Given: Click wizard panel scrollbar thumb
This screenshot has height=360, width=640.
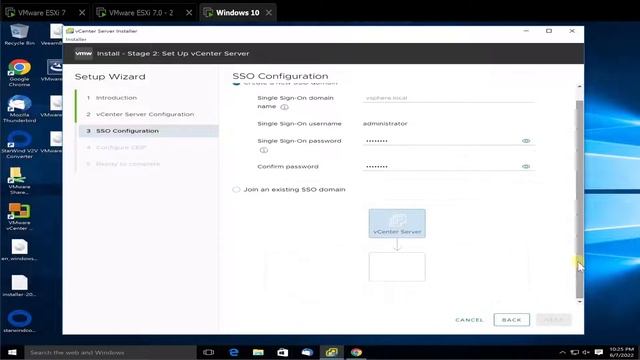Looking at the screenshot, I should [x=579, y=199].
